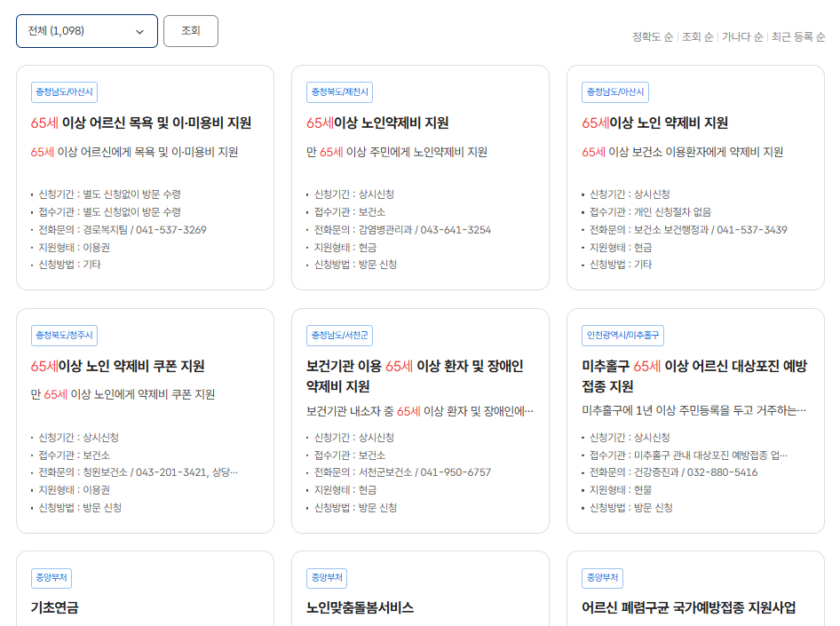Open 65세이상 노인약제비 지원 title from 제천시
The height and width of the screenshot is (626, 840).
pyautogui.click(x=377, y=123)
